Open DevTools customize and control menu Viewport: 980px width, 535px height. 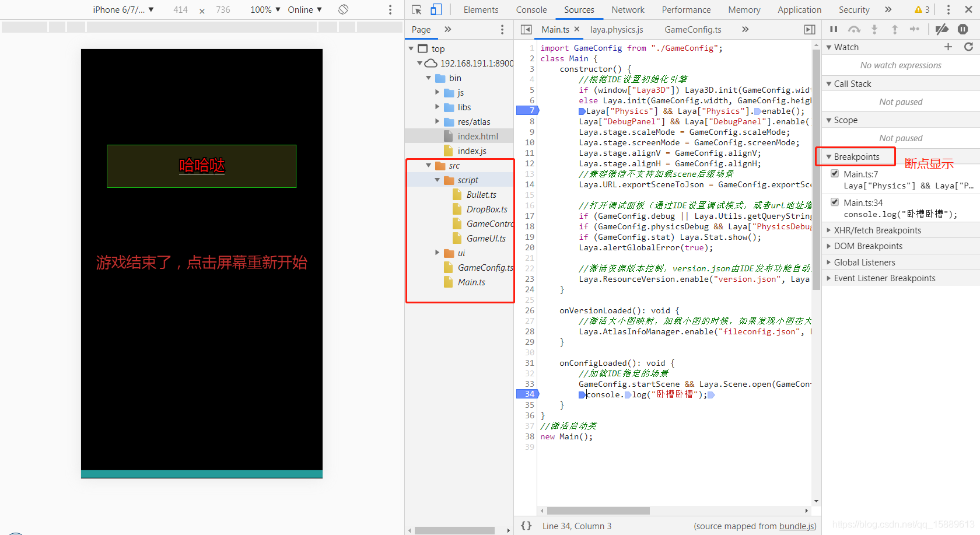[x=948, y=9]
